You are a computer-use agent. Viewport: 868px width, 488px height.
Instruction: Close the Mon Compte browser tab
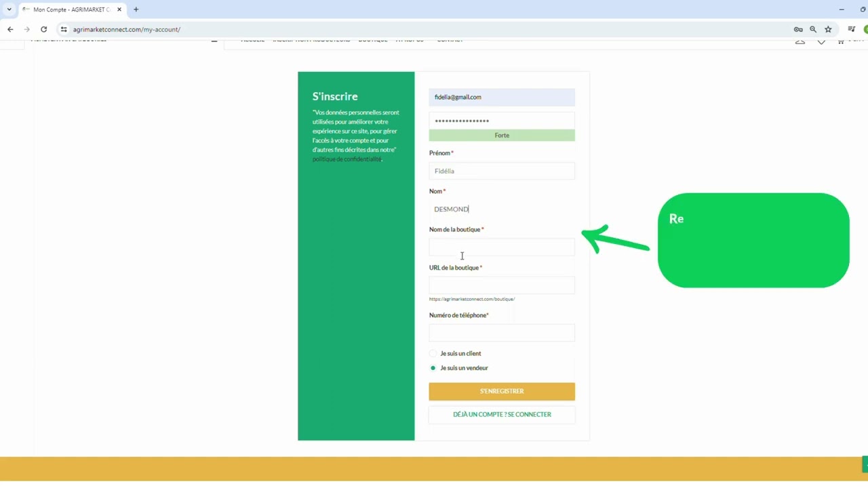click(x=119, y=9)
